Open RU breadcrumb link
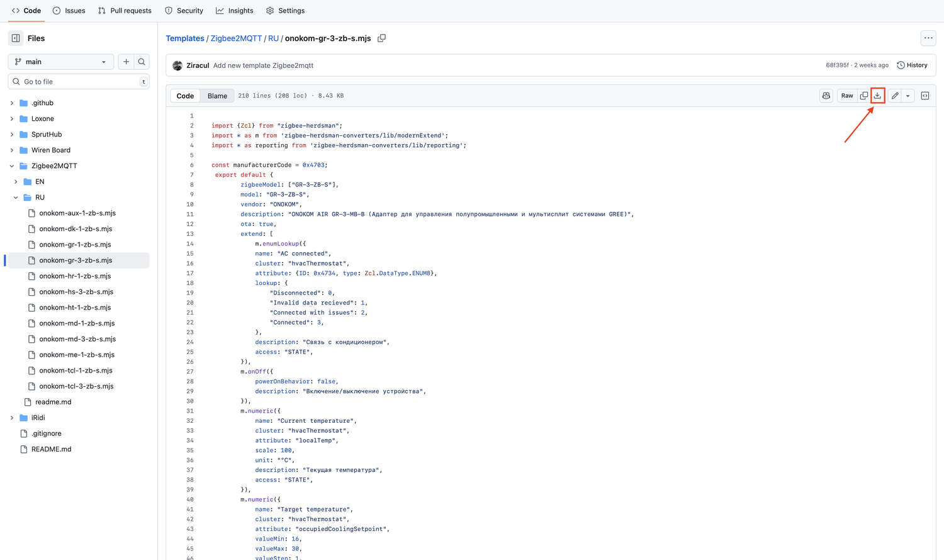944x560 pixels. click(x=273, y=38)
